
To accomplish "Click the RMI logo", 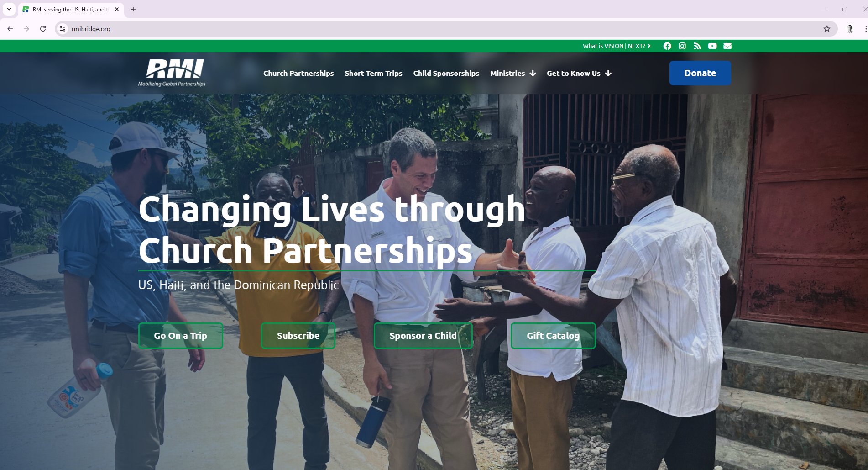I will click(172, 73).
